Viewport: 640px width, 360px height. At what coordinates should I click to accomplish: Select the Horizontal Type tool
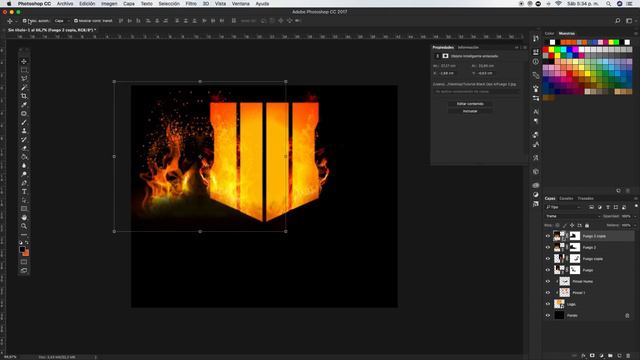pyautogui.click(x=24, y=191)
